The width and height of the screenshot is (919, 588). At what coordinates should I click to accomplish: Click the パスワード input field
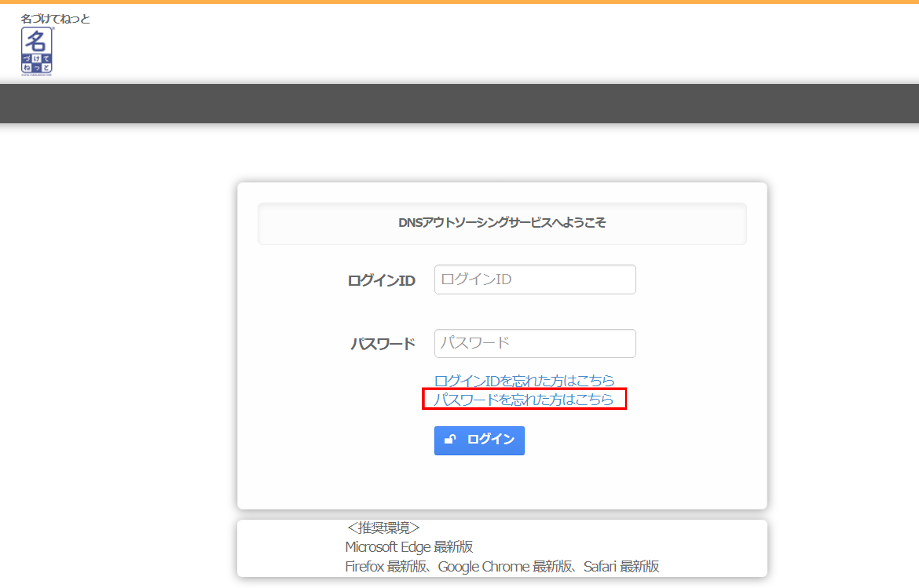(535, 343)
